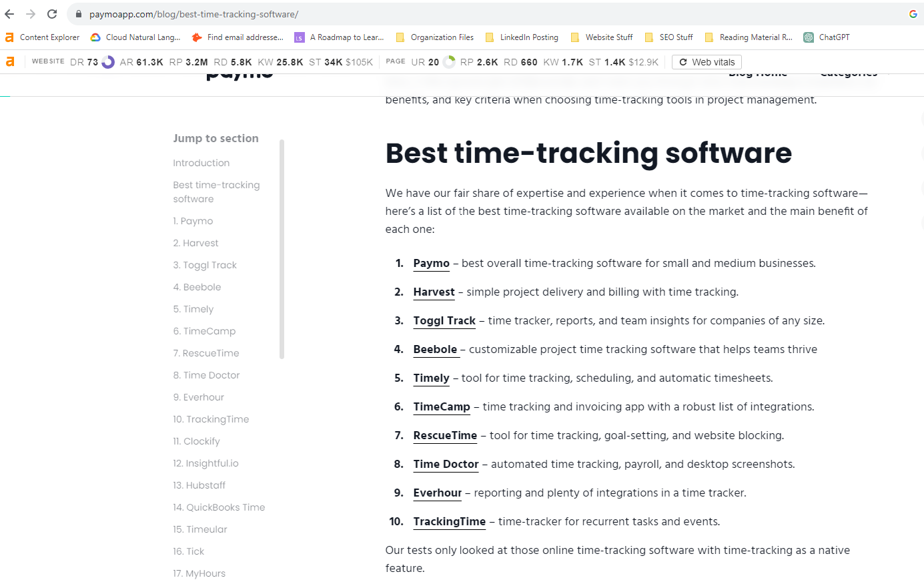Jump to 8. Time Doctor in sidebar

(206, 375)
